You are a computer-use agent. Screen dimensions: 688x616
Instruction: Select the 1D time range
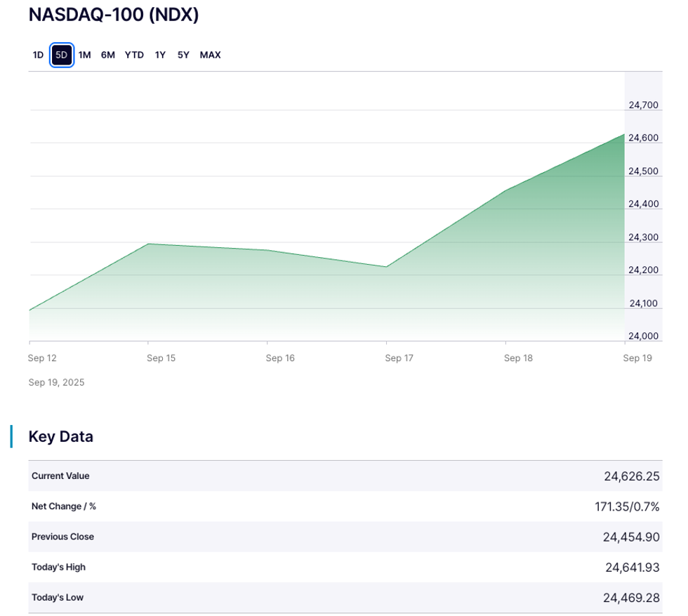38,55
